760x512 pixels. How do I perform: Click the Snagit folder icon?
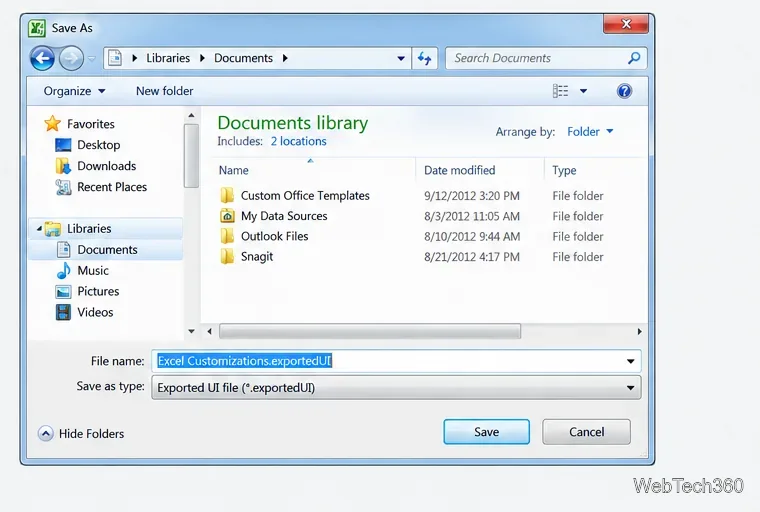click(x=227, y=257)
